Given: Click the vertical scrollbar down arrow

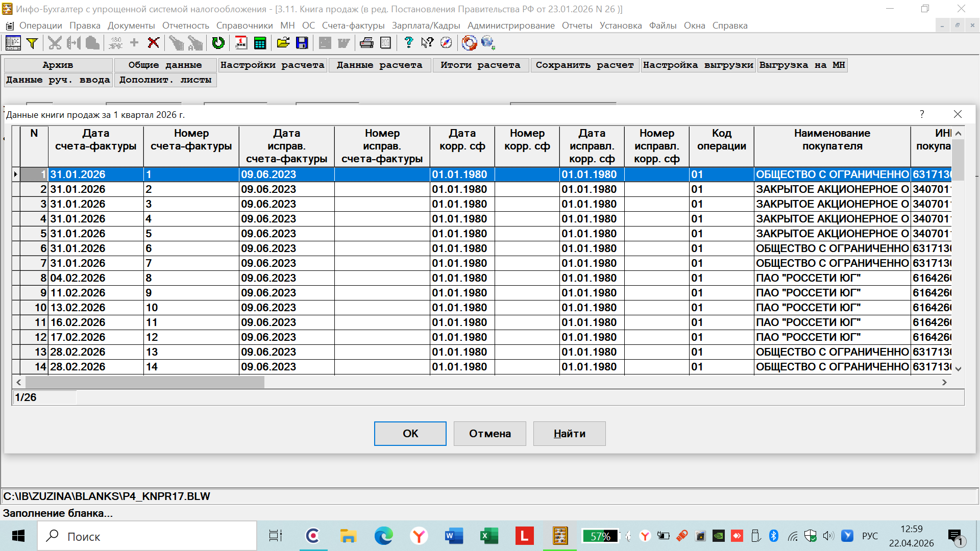Looking at the screenshot, I should 958,368.
